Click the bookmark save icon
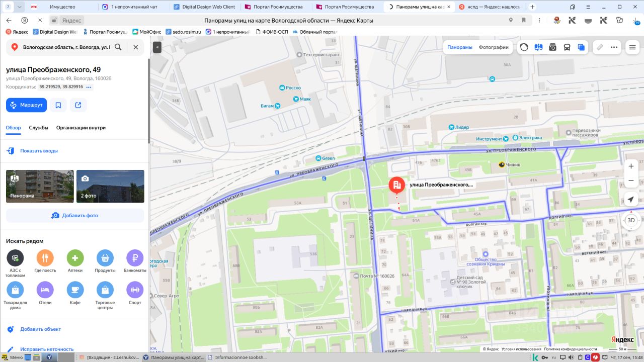This screenshot has width=644, height=362. [x=58, y=105]
